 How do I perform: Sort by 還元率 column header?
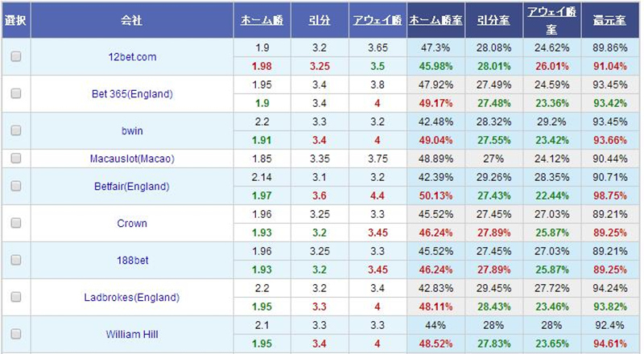pyautogui.click(x=609, y=20)
